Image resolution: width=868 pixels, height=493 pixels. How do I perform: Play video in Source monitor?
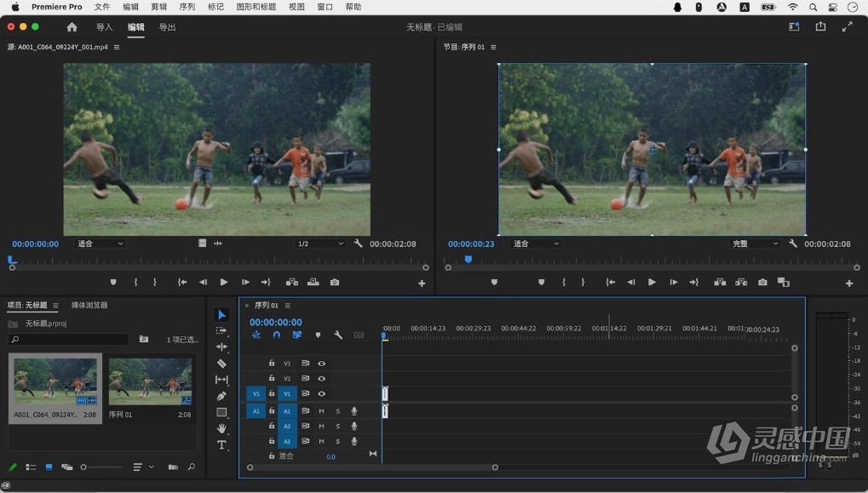(x=224, y=282)
